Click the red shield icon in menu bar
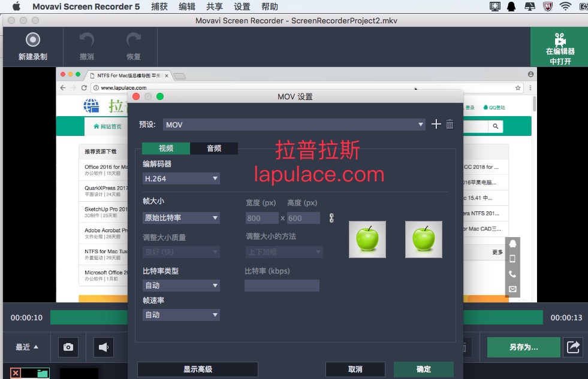This screenshot has height=379, width=588. (x=548, y=7)
